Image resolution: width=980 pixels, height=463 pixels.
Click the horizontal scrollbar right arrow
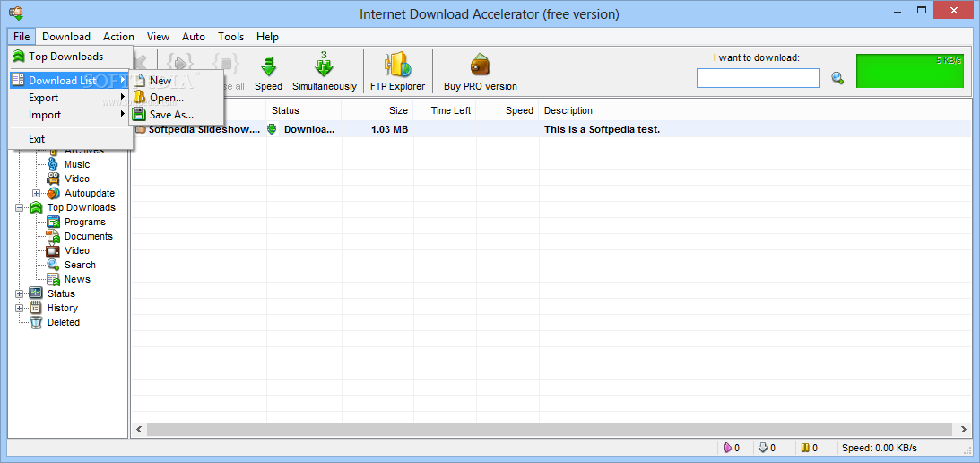(965, 429)
